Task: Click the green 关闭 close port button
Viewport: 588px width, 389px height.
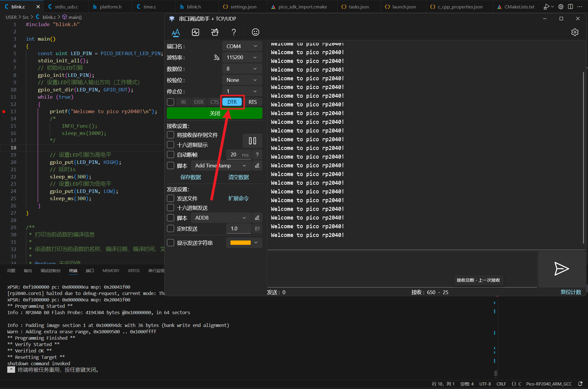Action: [214, 113]
